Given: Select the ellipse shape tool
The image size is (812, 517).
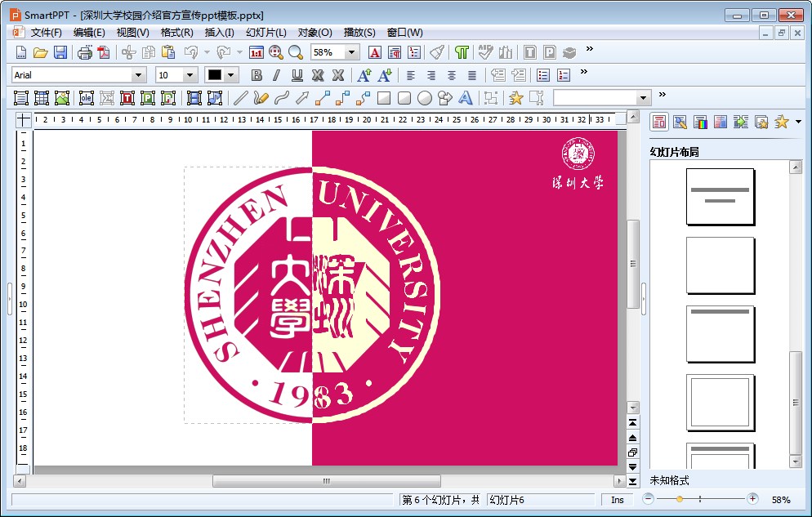Looking at the screenshot, I should (425, 98).
